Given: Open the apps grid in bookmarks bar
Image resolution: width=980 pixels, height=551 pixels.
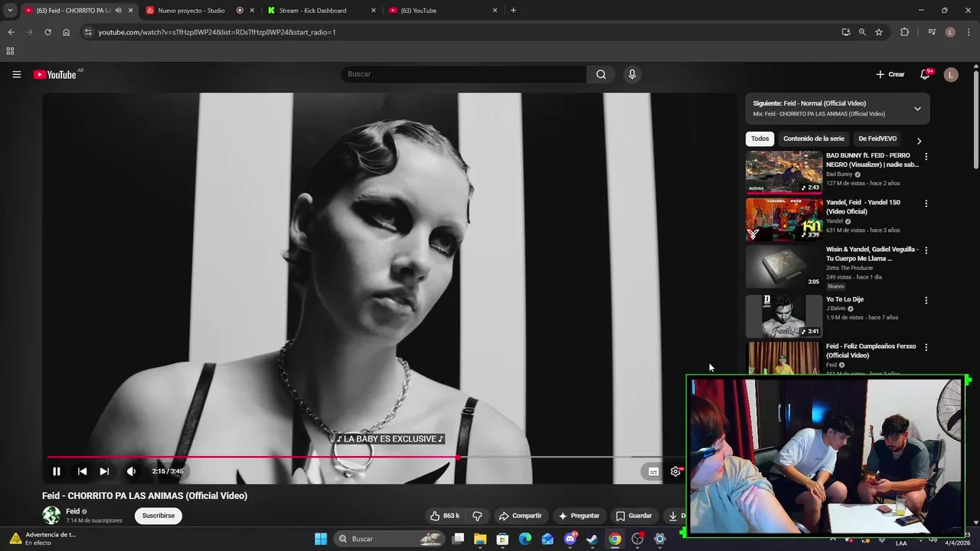Looking at the screenshot, I should click(x=10, y=51).
